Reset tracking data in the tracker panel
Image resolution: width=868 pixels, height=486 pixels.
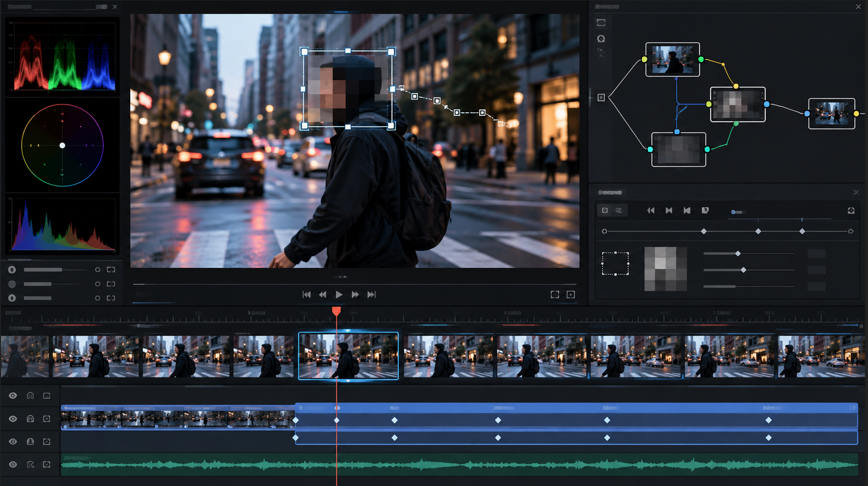pos(851,210)
